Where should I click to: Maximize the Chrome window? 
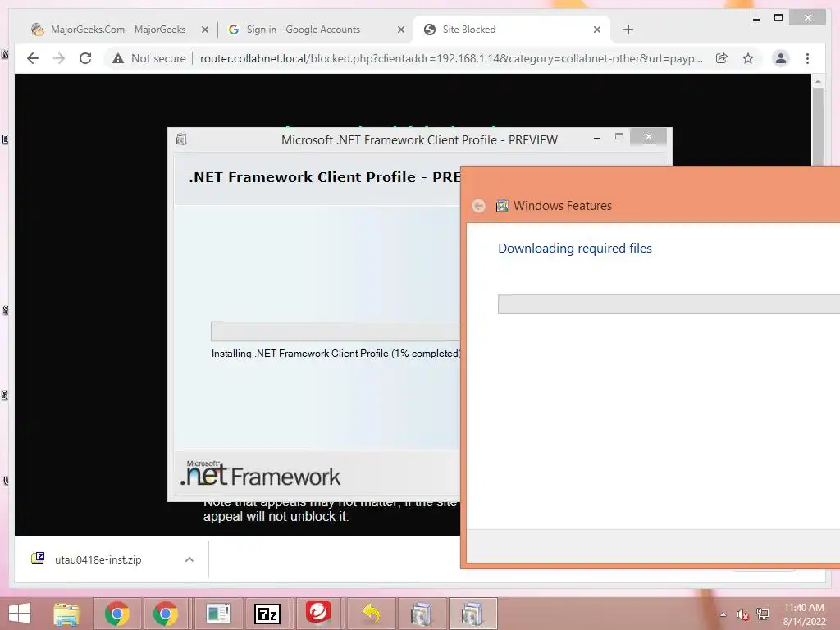(x=778, y=18)
